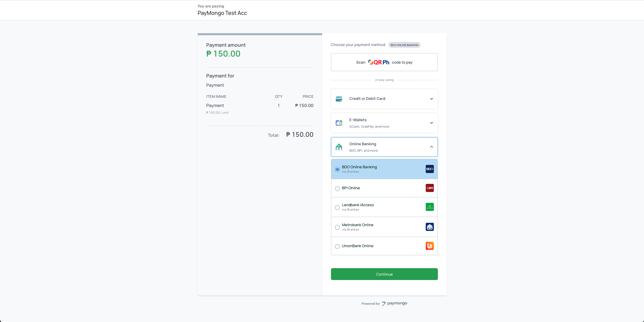
Task: Click the green ₱ 150.00 payment amount
Action: click(x=223, y=54)
